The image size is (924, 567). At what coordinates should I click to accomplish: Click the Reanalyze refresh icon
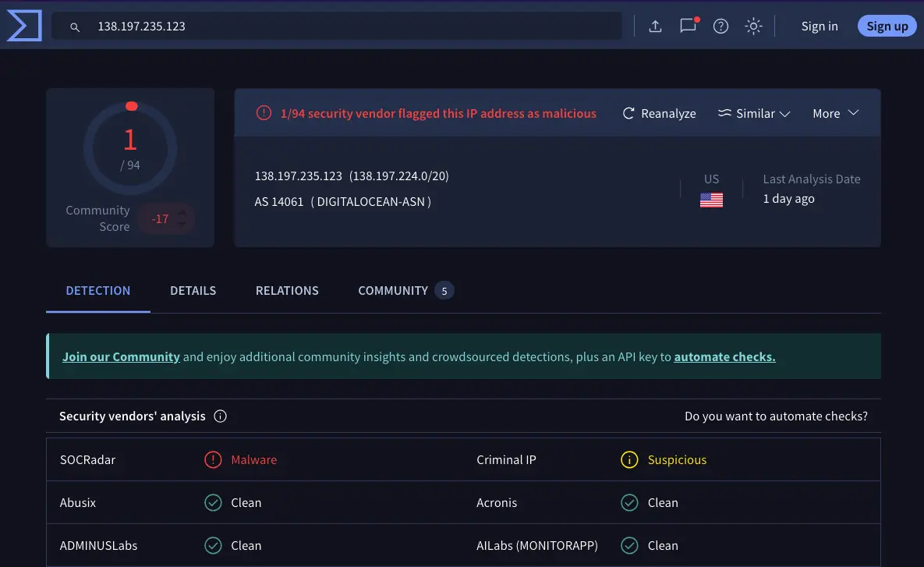tap(628, 114)
